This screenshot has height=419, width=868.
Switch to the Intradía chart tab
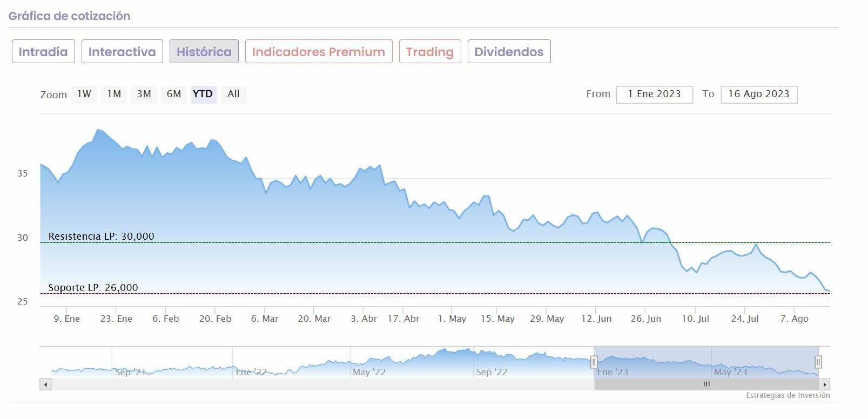tap(43, 52)
